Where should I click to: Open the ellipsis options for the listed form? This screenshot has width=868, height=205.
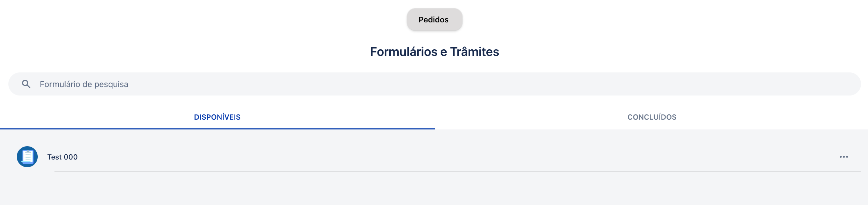click(x=844, y=157)
